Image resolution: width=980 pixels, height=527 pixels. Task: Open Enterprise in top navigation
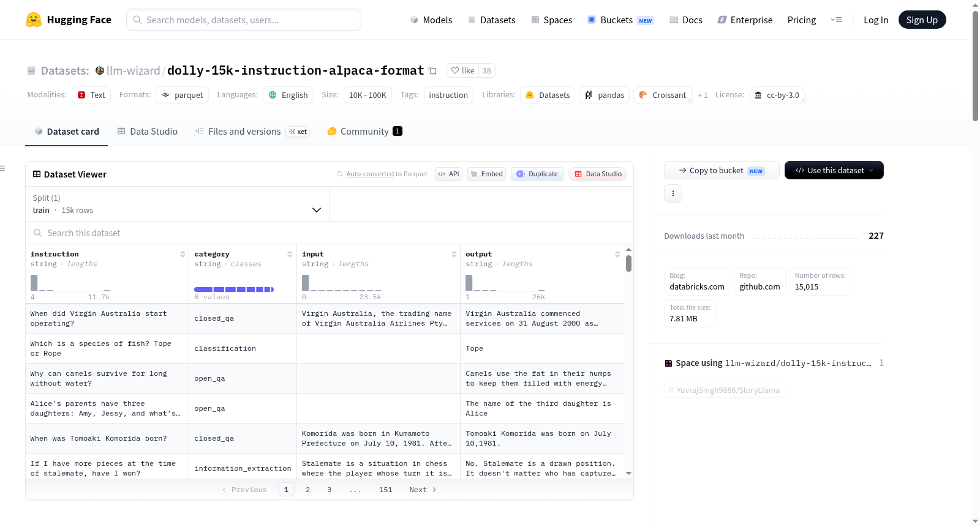[745, 20]
